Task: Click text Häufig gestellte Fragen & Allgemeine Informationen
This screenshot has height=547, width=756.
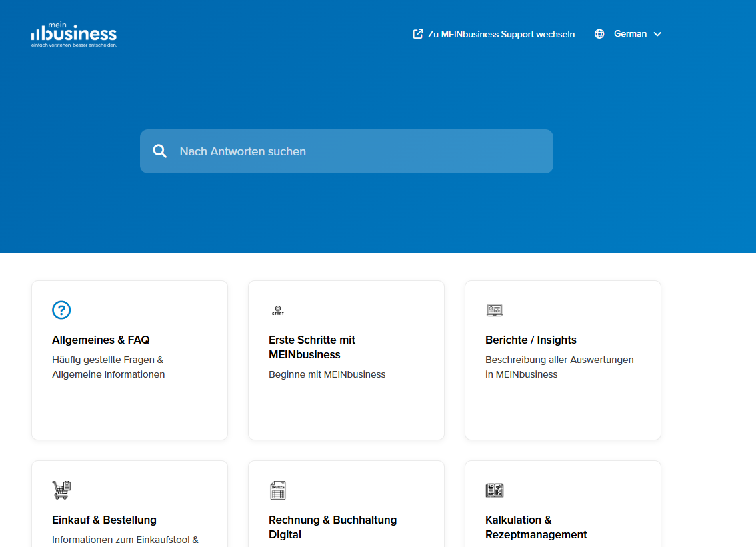Action: 109,367
